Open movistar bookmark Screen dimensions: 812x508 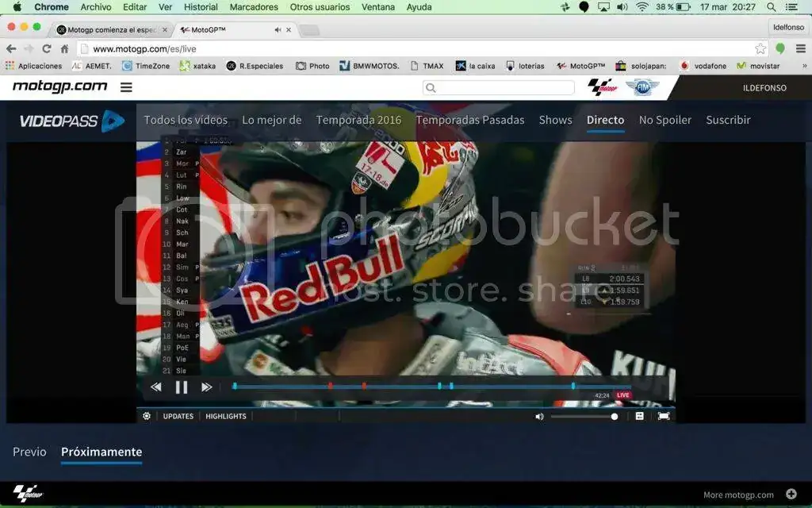pos(759,66)
